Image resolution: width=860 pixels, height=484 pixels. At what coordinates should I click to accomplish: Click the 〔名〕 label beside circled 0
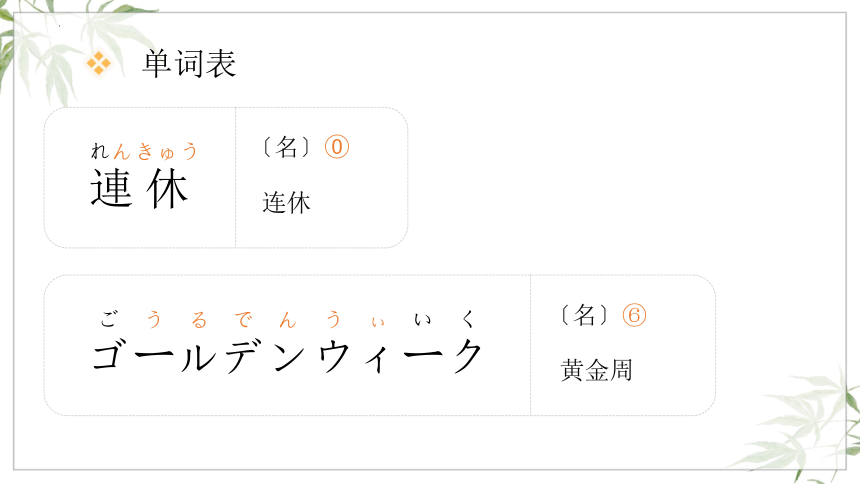click(287, 147)
